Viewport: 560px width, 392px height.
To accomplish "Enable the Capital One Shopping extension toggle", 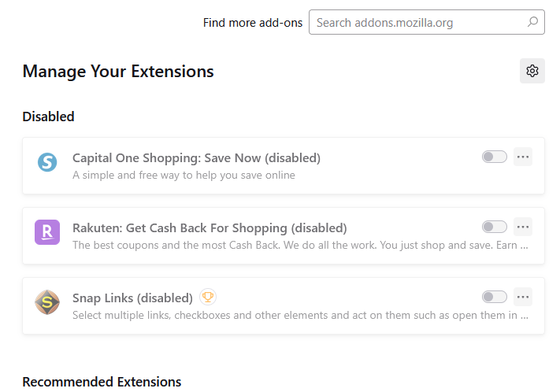I will [x=495, y=157].
